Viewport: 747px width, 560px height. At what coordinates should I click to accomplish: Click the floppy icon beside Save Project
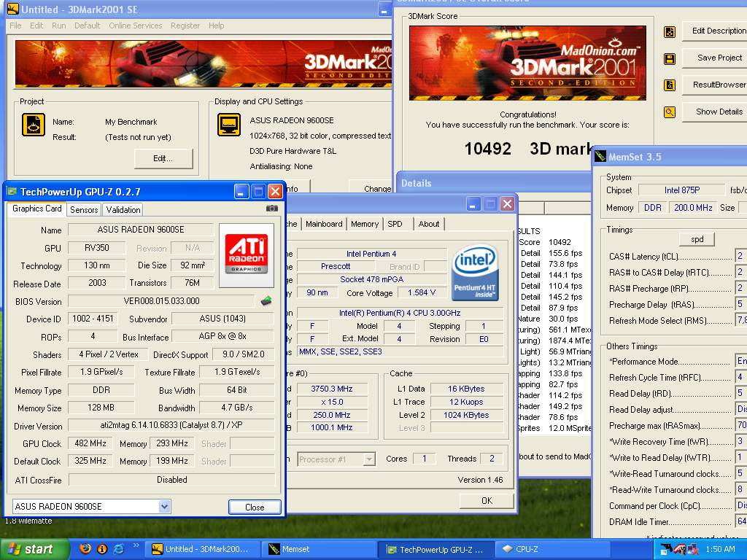[670, 59]
